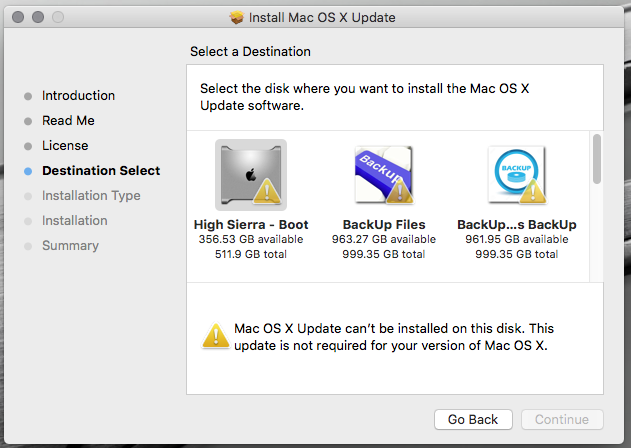Click the disk list vertical scrollbar
Screen dimensions: 631x448
(597, 159)
